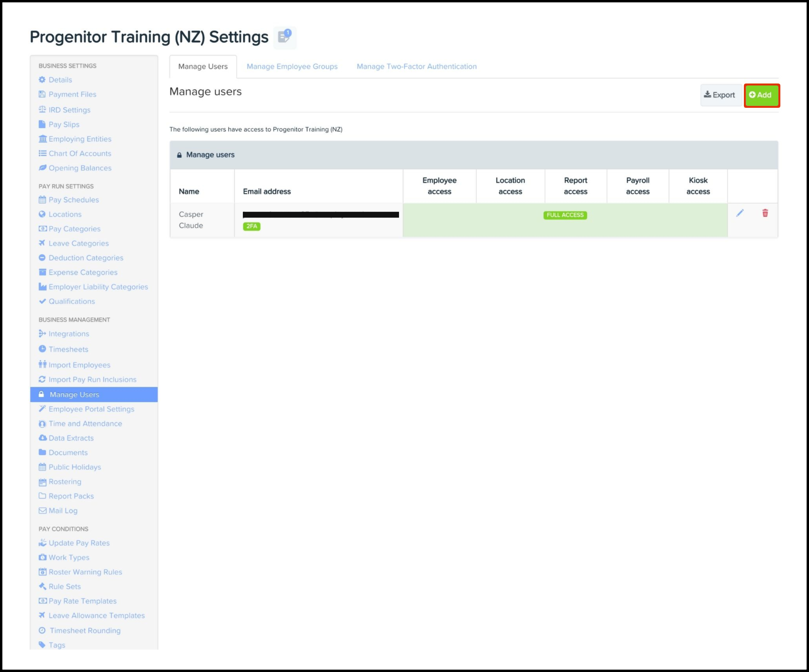Screen dimensions: 809x672
Task: Click the 2FA badge under email
Action: click(251, 226)
